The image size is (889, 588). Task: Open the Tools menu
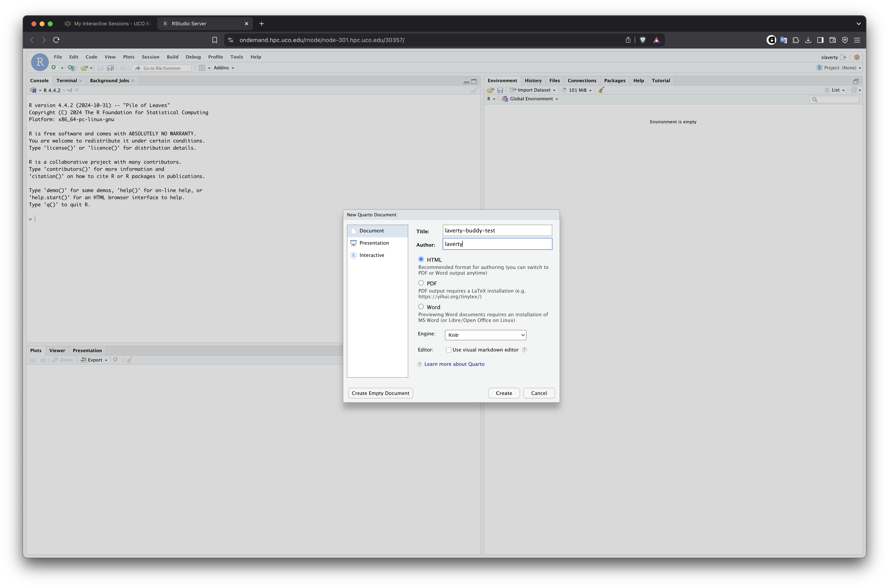click(x=236, y=57)
